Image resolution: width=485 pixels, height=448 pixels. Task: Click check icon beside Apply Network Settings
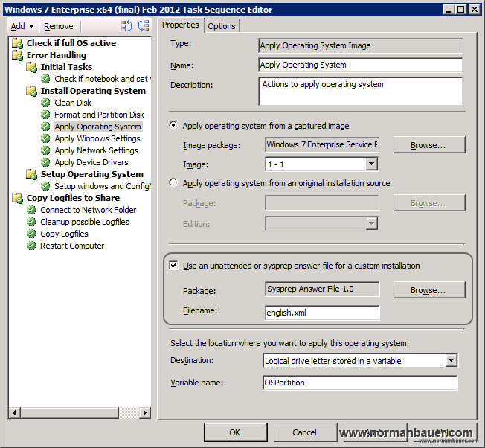[45, 150]
